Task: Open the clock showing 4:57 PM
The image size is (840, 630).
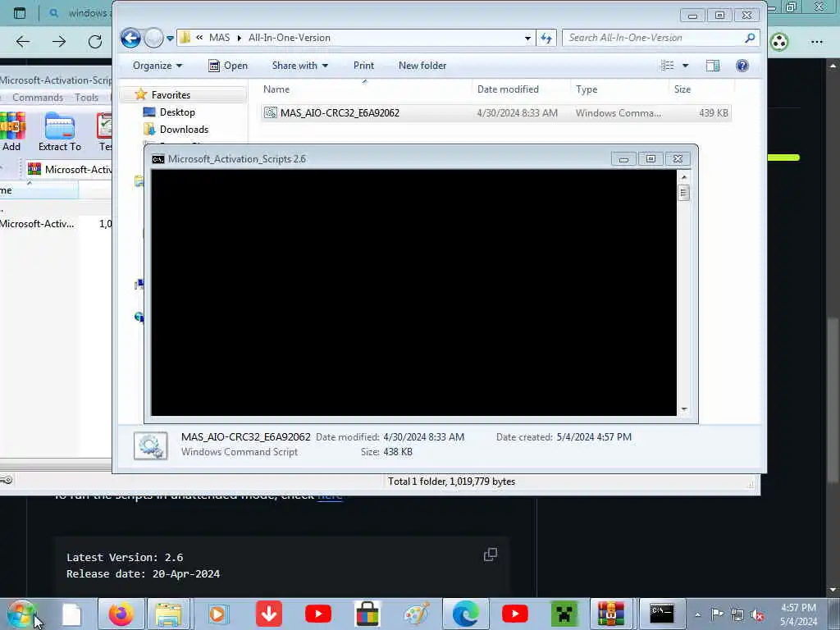Action: tap(798, 614)
